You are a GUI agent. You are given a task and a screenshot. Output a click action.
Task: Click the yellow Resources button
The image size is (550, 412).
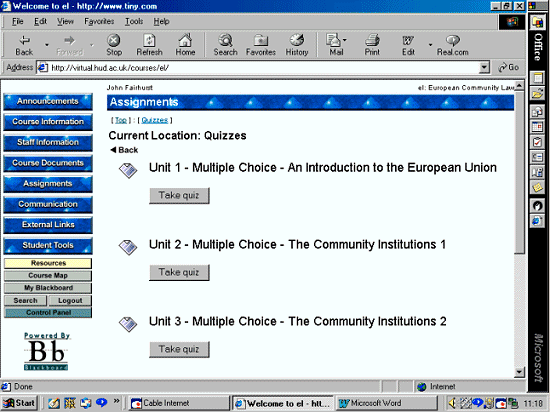(x=48, y=263)
